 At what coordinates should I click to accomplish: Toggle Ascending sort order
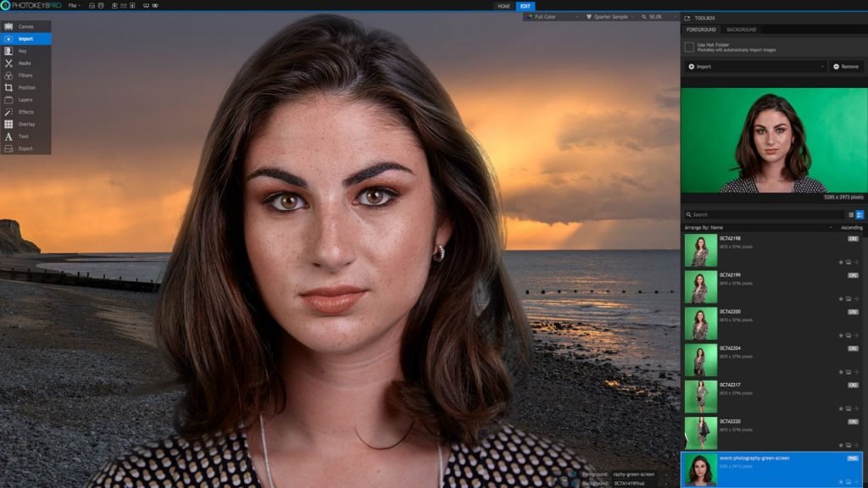851,227
